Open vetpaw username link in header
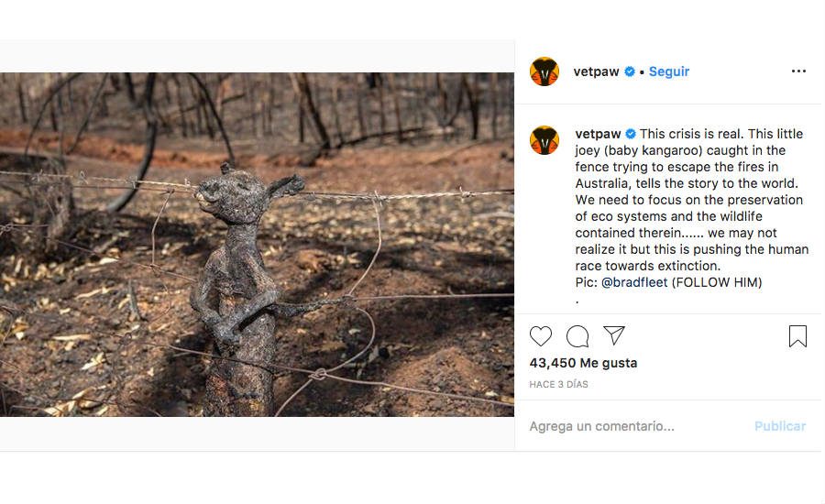Screen dimensions: 825x504 click(597, 71)
